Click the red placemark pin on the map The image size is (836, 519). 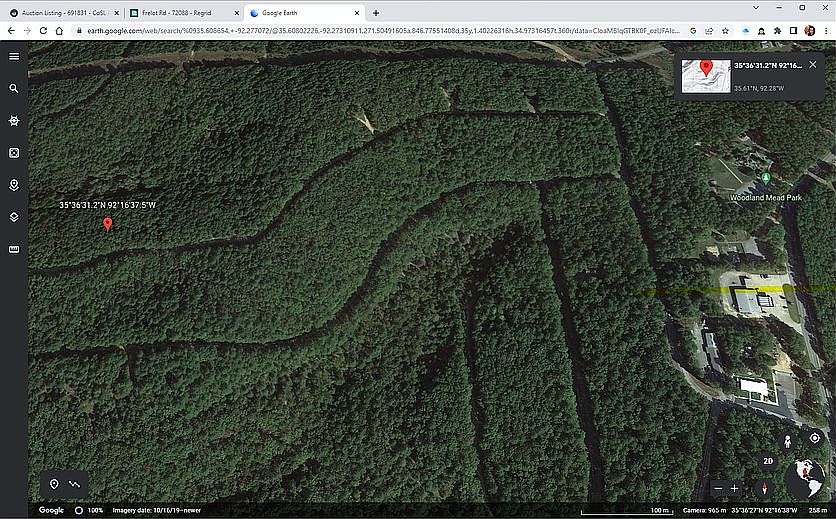108,223
